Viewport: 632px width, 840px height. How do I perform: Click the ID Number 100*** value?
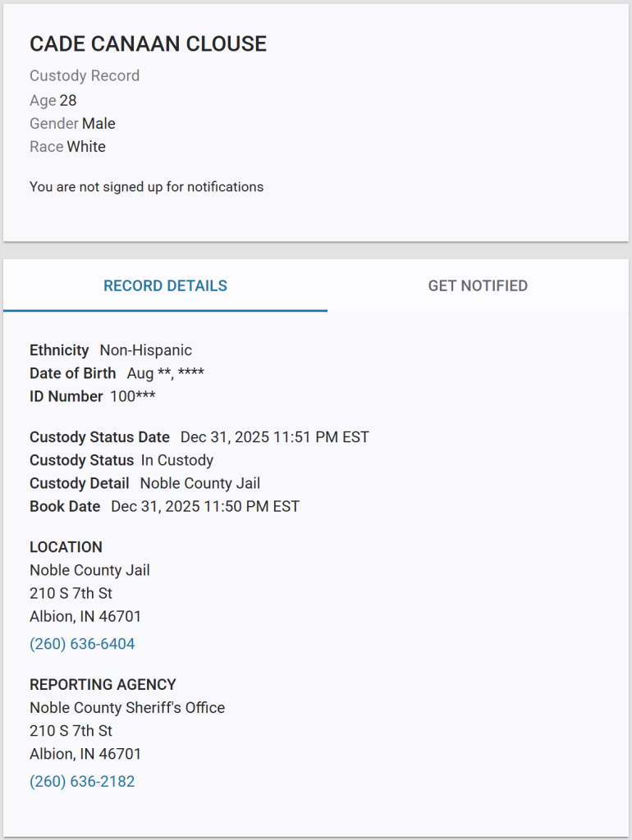[x=133, y=396]
